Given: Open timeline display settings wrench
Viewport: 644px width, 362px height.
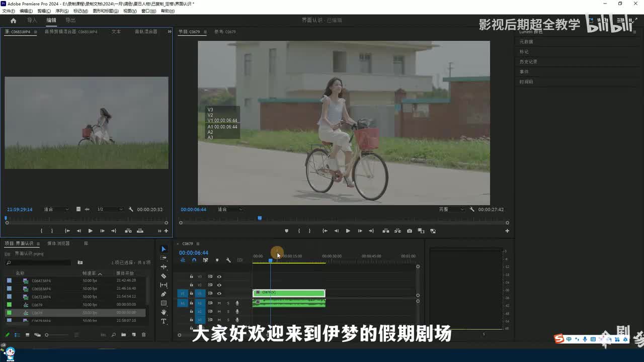Looking at the screenshot, I should [228, 260].
